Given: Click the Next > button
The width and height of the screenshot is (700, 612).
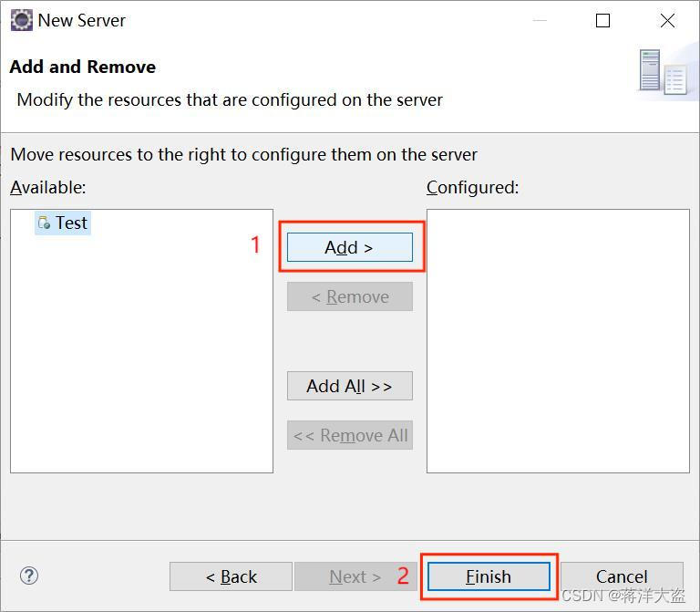Looking at the screenshot, I should 355,576.
